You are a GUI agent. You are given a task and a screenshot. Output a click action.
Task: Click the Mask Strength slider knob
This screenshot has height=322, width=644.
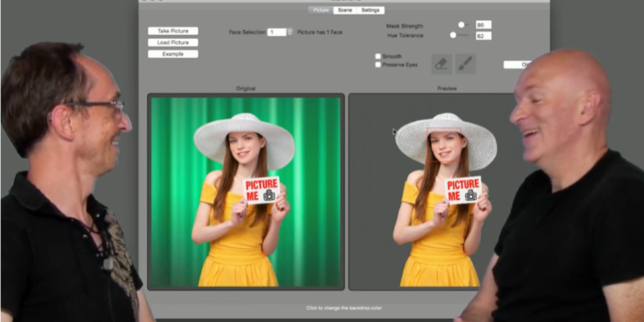tap(461, 25)
